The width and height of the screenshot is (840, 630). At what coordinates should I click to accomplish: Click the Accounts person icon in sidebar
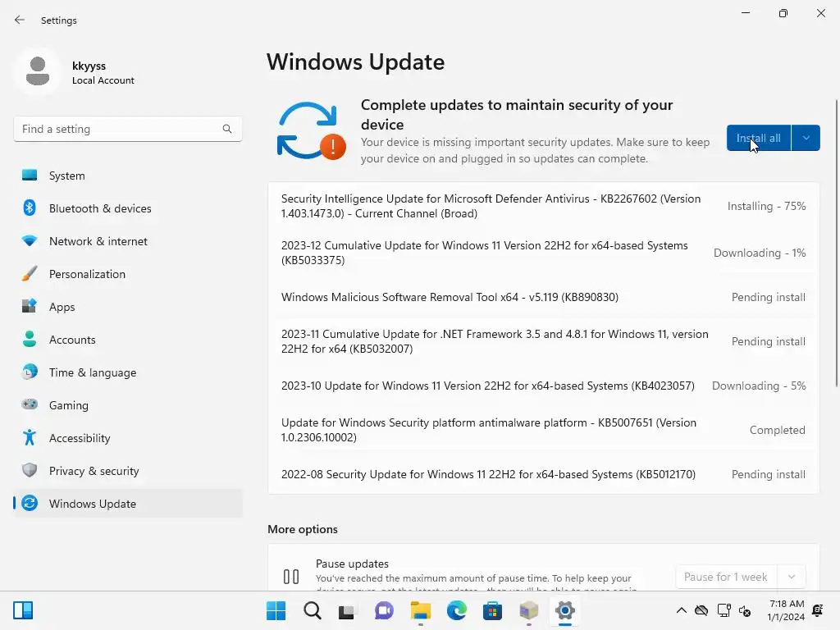click(30, 339)
